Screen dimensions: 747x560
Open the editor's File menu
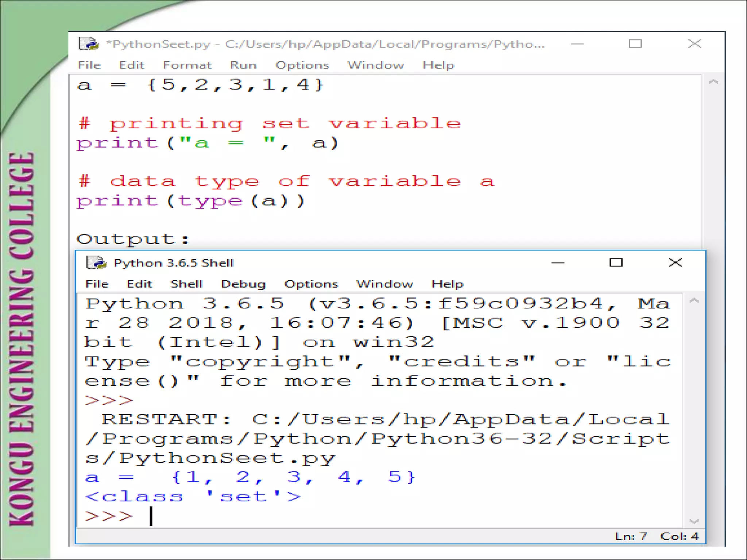pyautogui.click(x=89, y=65)
